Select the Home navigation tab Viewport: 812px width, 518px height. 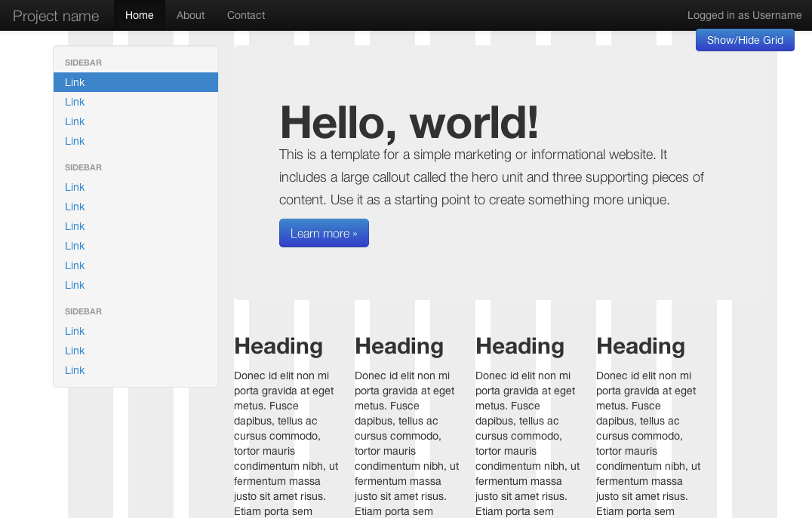coord(139,15)
